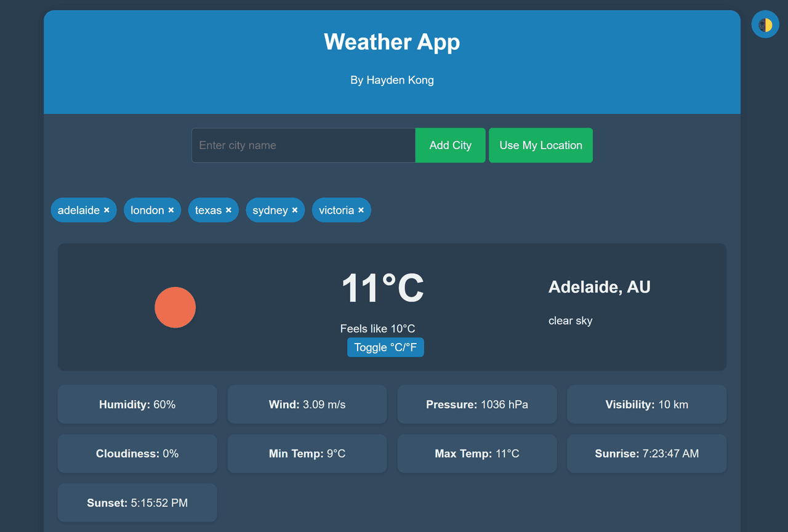Image resolution: width=788 pixels, height=532 pixels.
Task: Click the Humidity 60% card
Action: [137, 405]
